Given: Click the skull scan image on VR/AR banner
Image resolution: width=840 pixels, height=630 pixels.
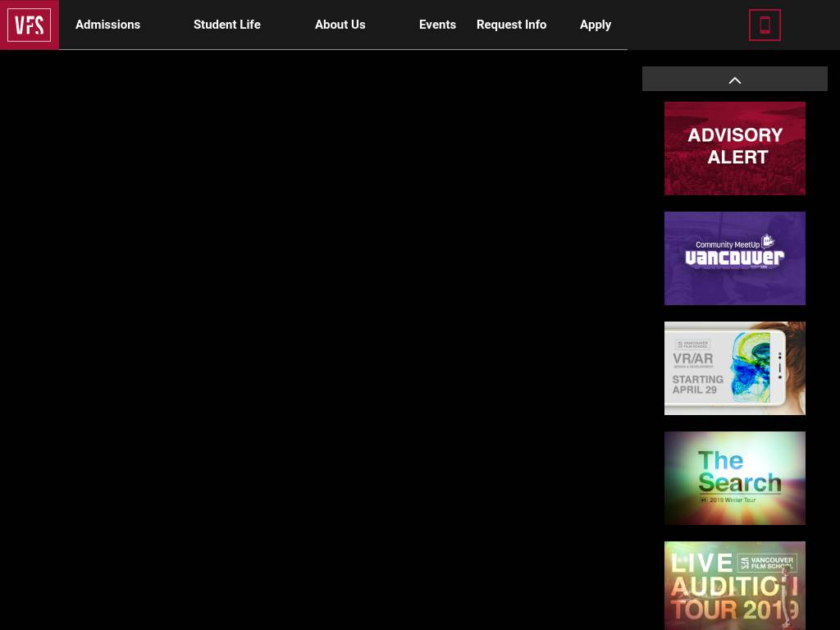Looking at the screenshot, I should (748, 367).
